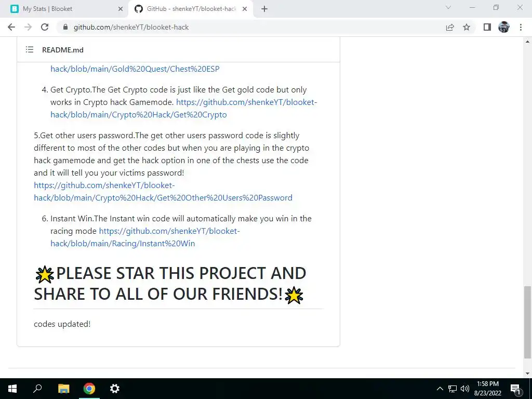Screen dimensions: 532x399
Task: Open the Racing Instant Win link
Action: pyautogui.click(x=145, y=237)
